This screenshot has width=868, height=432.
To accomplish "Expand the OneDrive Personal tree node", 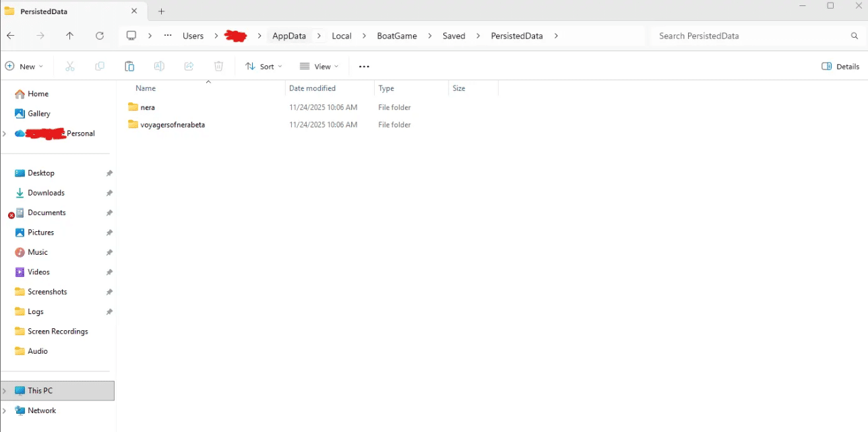I will point(5,133).
